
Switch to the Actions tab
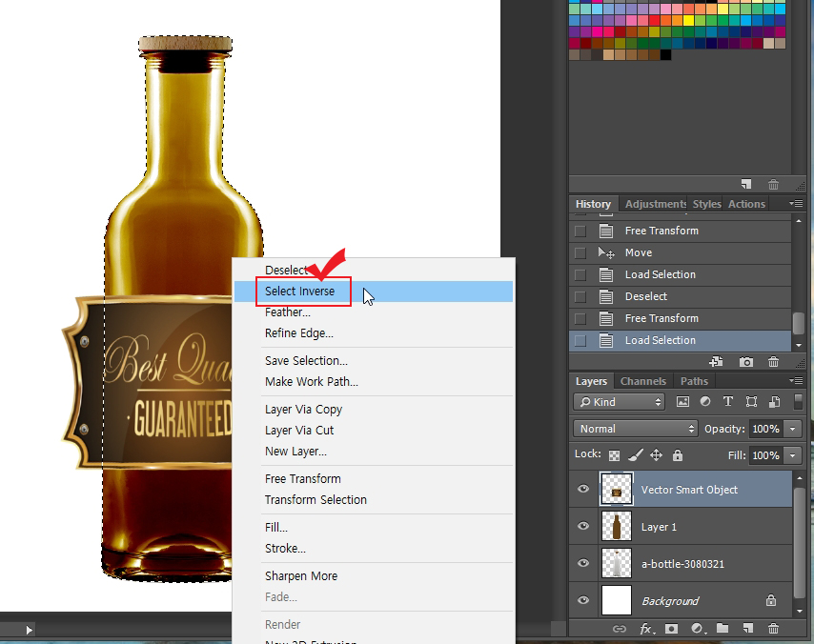746,204
